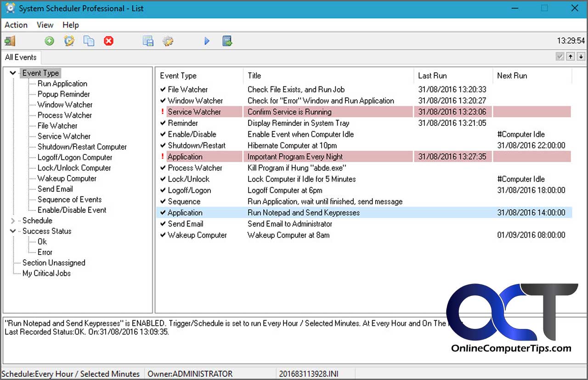588x380 pixels.
Task: Click the save list window icon
Action: click(148, 41)
